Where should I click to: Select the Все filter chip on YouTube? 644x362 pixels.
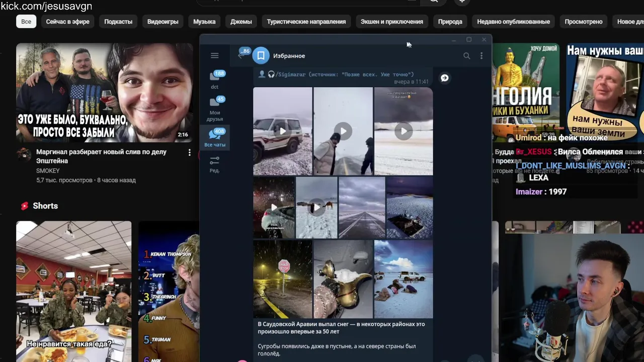pos(26,22)
